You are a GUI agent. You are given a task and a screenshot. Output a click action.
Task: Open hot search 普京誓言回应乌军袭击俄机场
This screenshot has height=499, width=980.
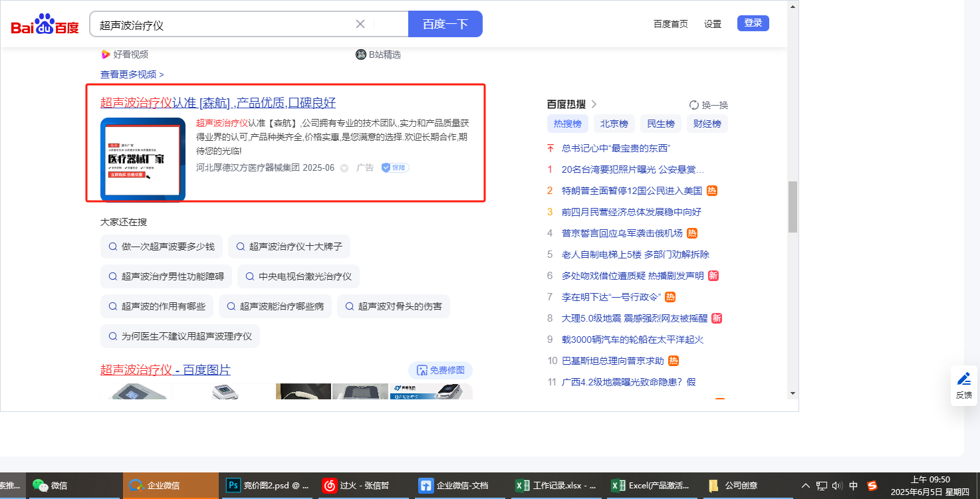(x=622, y=233)
